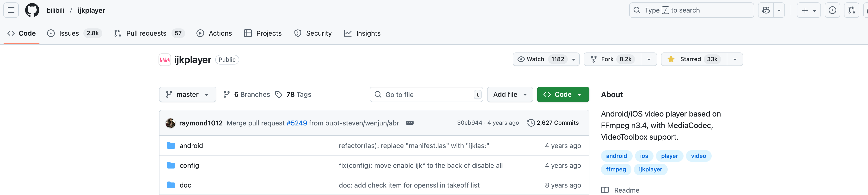
Task: Toggle the Starred button
Action: (x=694, y=59)
